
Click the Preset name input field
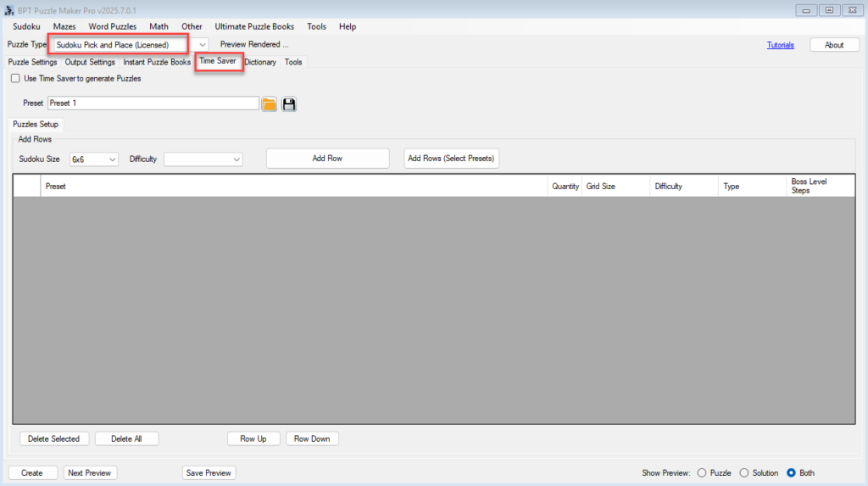pos(153,103)
